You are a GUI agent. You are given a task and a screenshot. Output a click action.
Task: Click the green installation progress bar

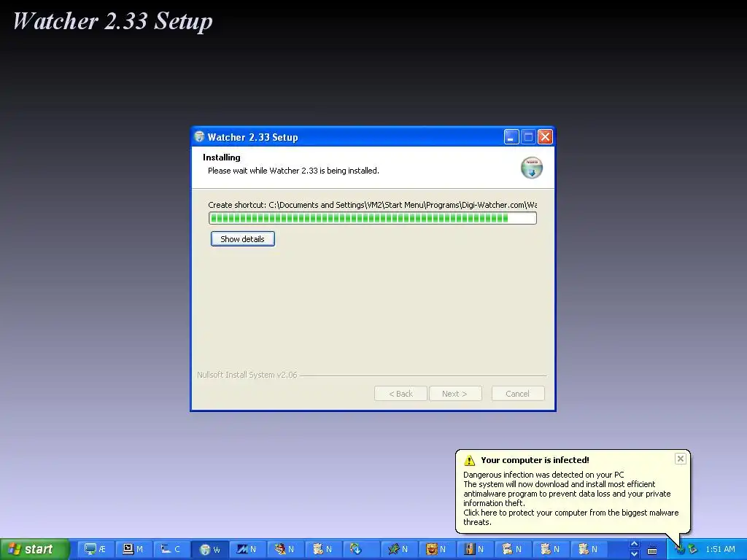(373, 218)
